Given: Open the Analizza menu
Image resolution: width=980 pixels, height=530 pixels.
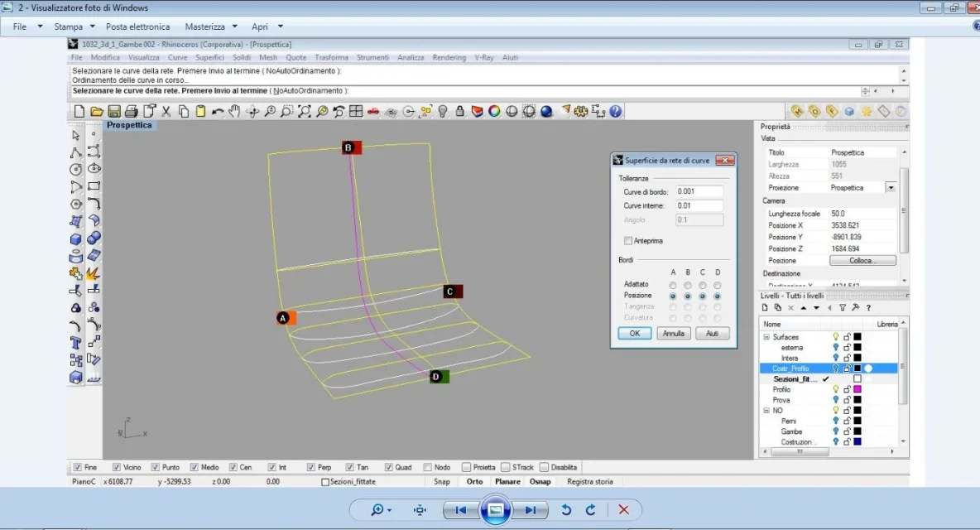Looking at the screenshot, I should point(411,57).
